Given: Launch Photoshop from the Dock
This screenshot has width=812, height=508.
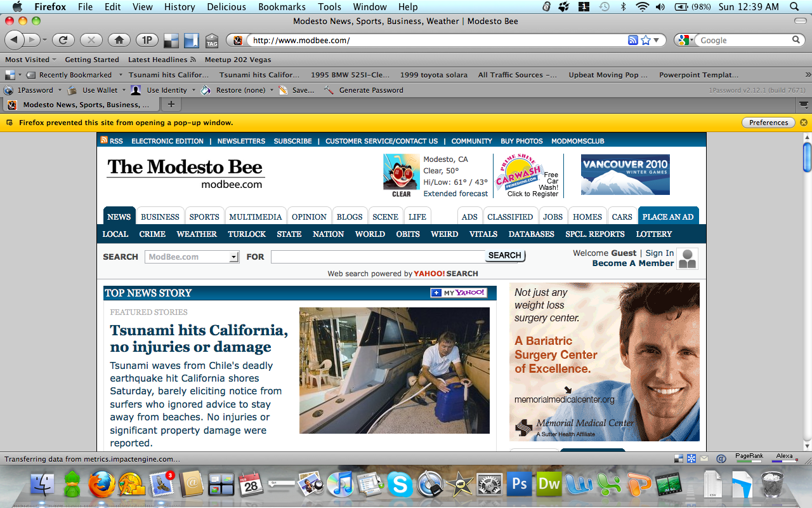Looking at the screenshot, I should tap(519, 485).
